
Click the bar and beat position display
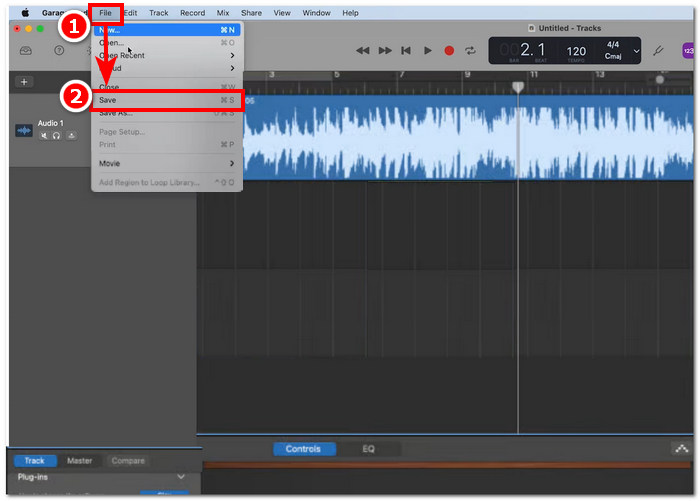pyautogui.click(x=523, y=50)
